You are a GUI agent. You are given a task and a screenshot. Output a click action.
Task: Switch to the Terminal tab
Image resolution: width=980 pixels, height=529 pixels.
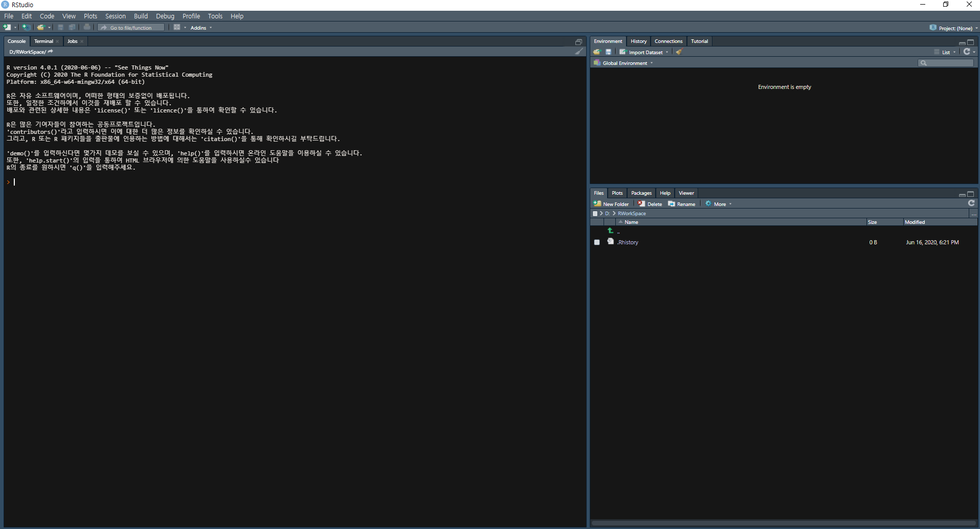[43, 41]
